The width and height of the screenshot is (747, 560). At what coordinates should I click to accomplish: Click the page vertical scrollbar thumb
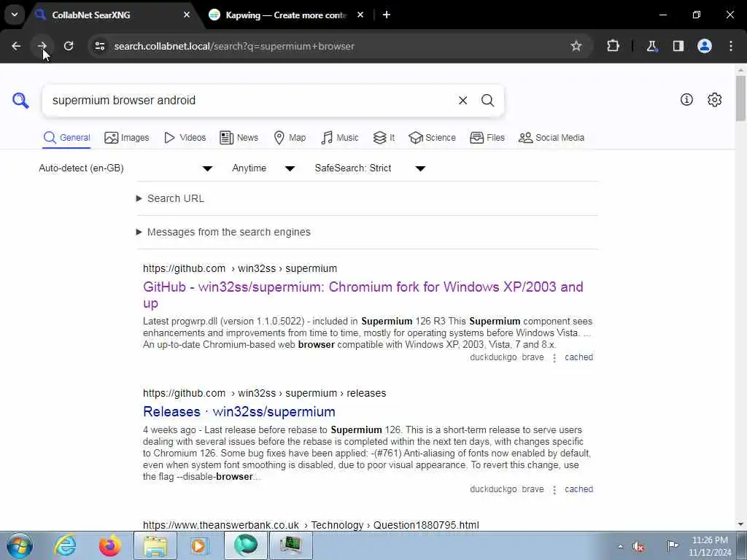click(x=740, y=98)
